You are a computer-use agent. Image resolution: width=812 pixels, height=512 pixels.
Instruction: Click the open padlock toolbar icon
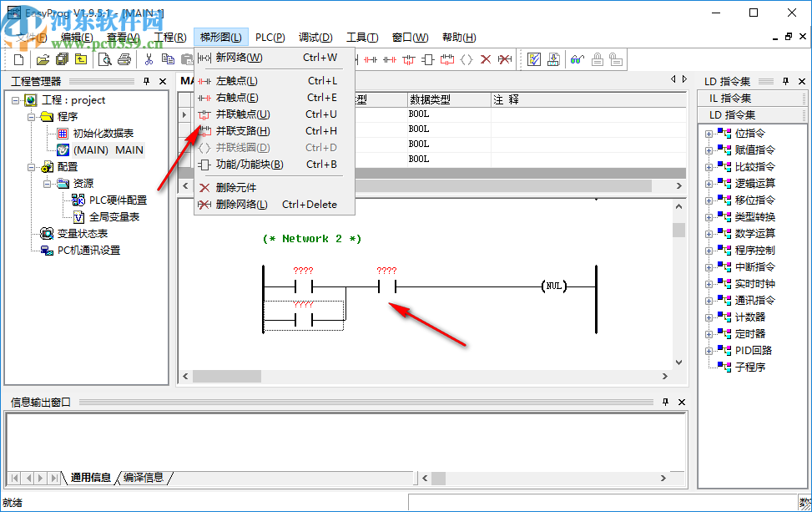616,60
